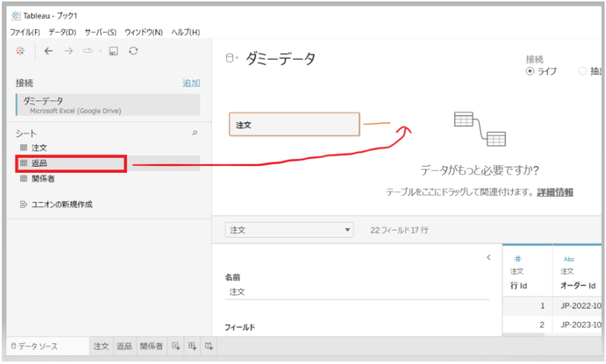The image size is (606, 364).
Task: Click the 追加 link to add connection
Action: point(191,83)
